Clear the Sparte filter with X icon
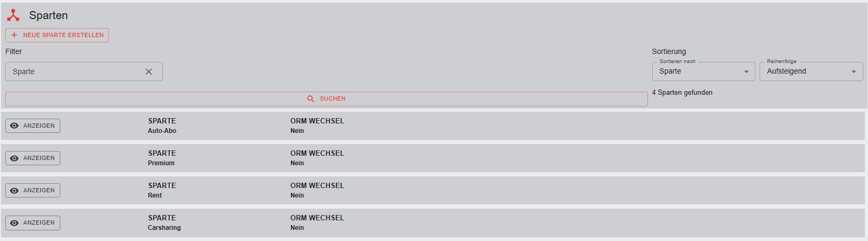Viewport: 868px width, 241px height. pyautogui.click(x=149, y=72)
